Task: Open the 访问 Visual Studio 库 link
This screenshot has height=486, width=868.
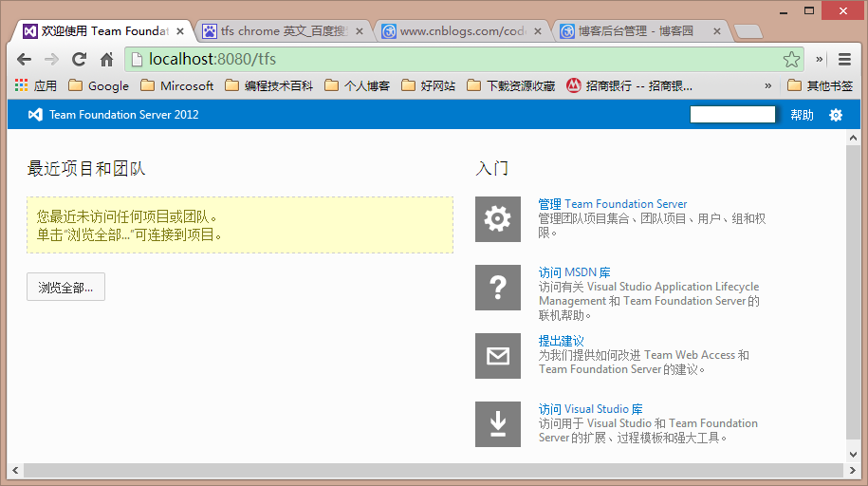Action: (590, 409)
